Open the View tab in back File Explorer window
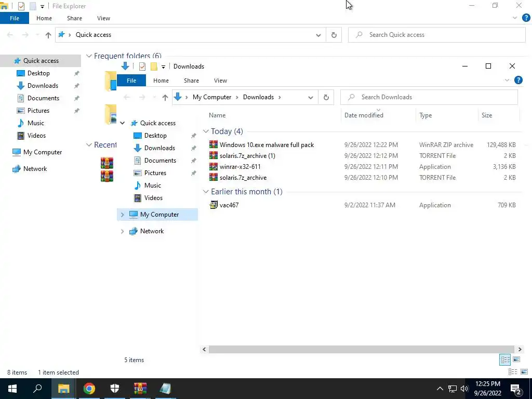 (x=103, y=18)
